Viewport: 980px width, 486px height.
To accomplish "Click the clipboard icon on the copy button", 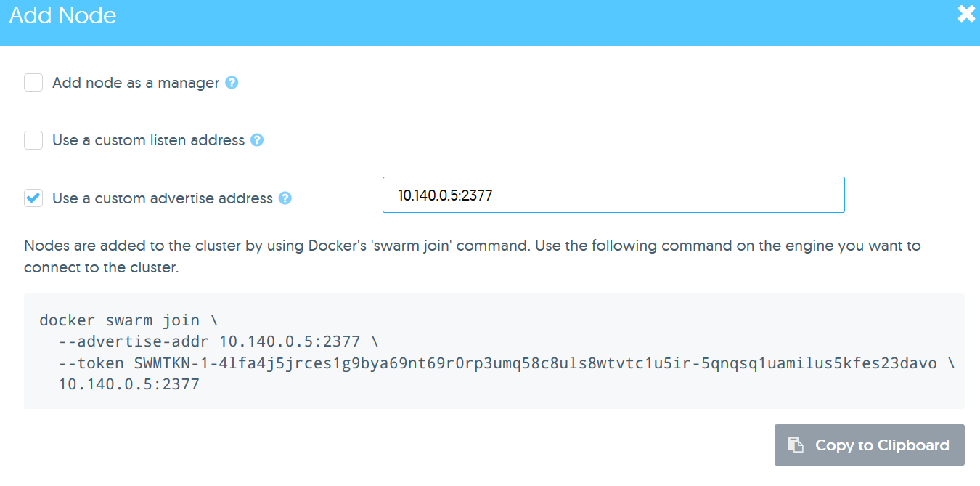I will pos(796,445).
